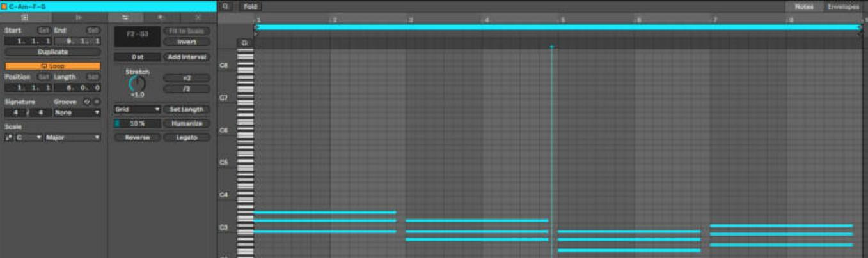Click the clip title C-Am-F-G
The image size is (868, 258).
tap(28, 6)
